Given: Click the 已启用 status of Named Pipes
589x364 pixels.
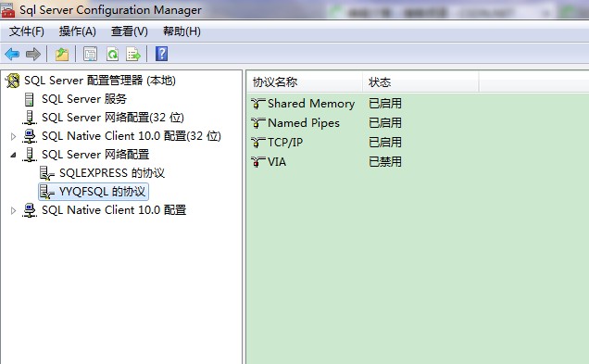Looking at the screenshot, I should [385, 123].
